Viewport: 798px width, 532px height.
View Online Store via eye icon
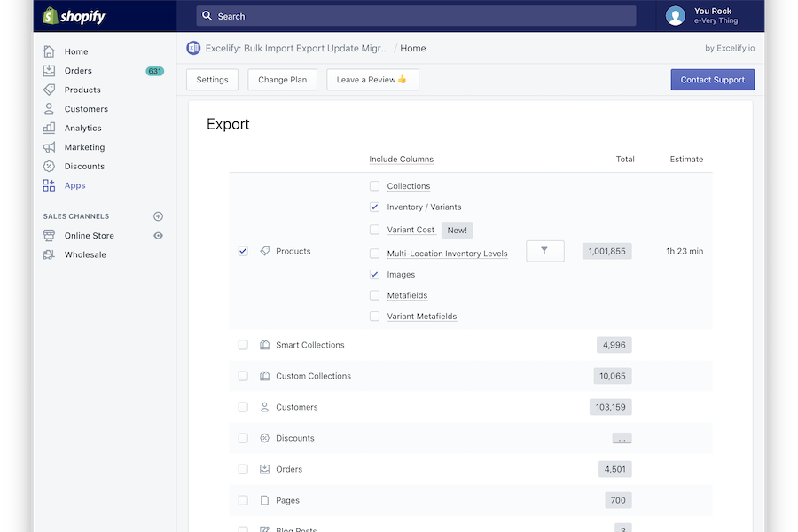159,235
